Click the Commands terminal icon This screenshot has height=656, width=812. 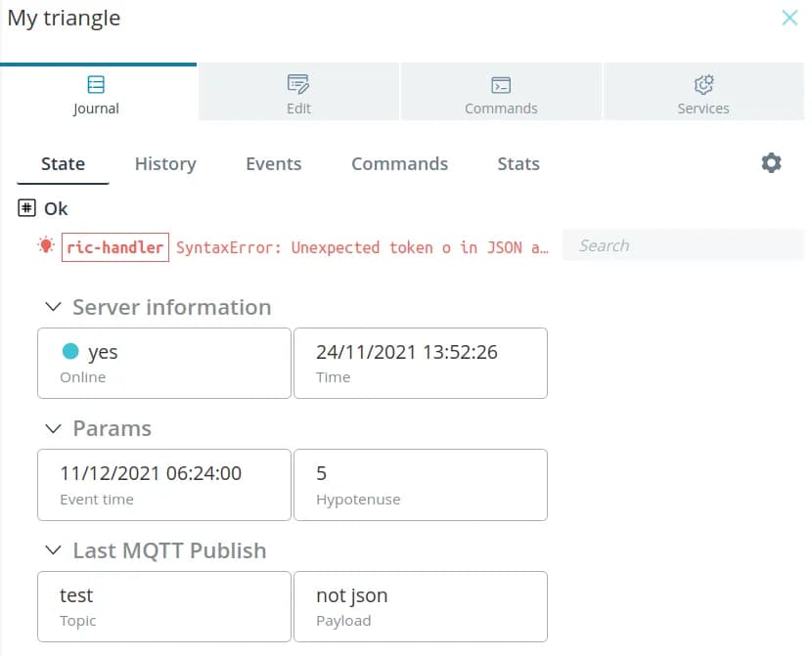pyautogui.click(x=501, y=84)
